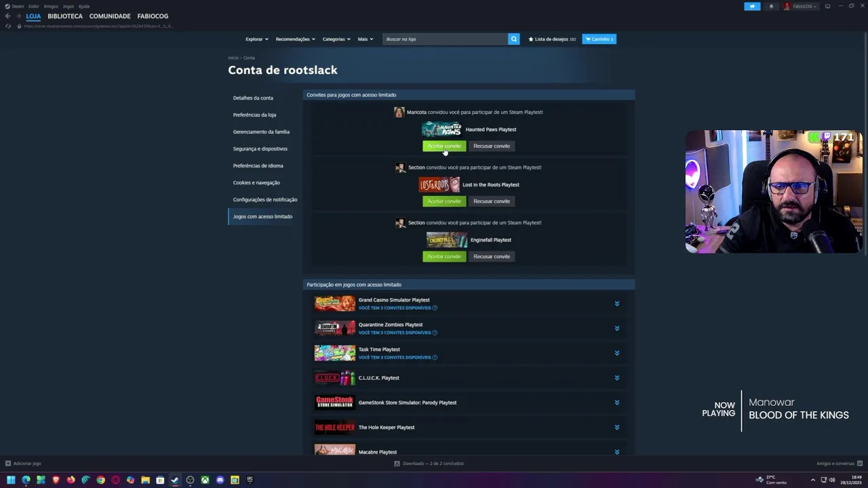Expand the GameStonk Store Simulator Playtest row
This screenshot has height=488, width=868.
[x=617, y=403]
